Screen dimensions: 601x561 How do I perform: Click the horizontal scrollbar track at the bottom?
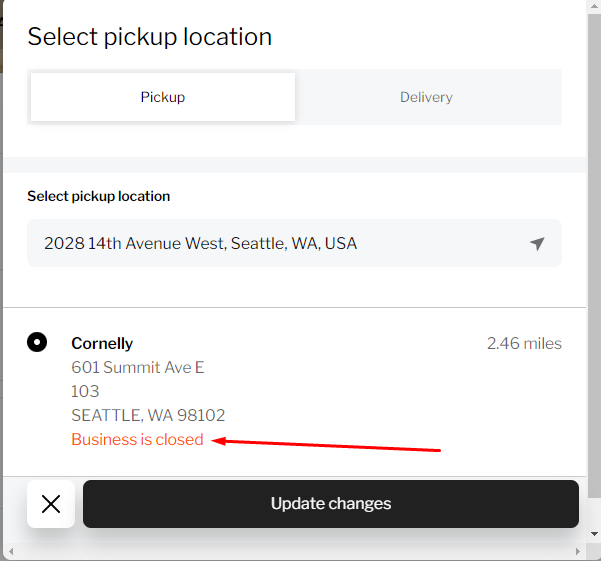pyautogui.click(x=290, y=552)
